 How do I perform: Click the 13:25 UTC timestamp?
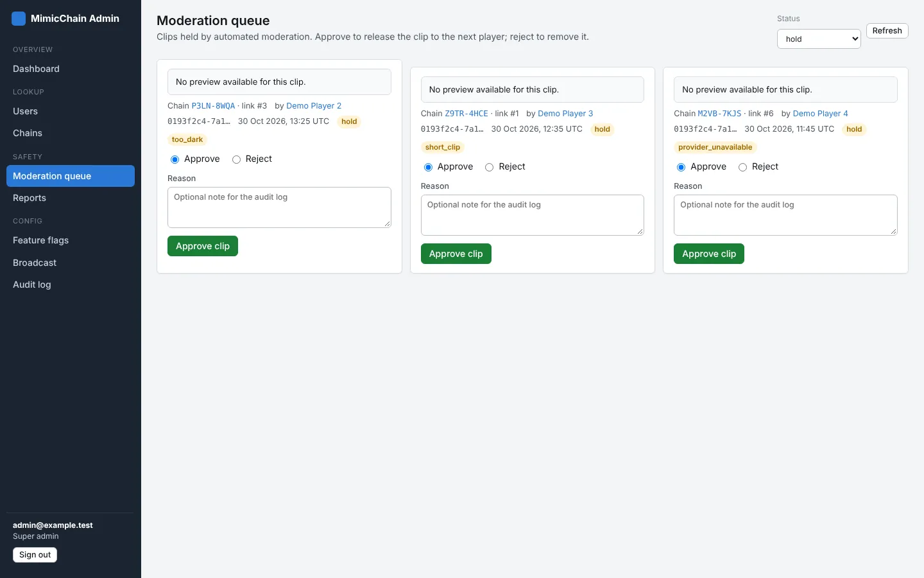pos(284,121)
